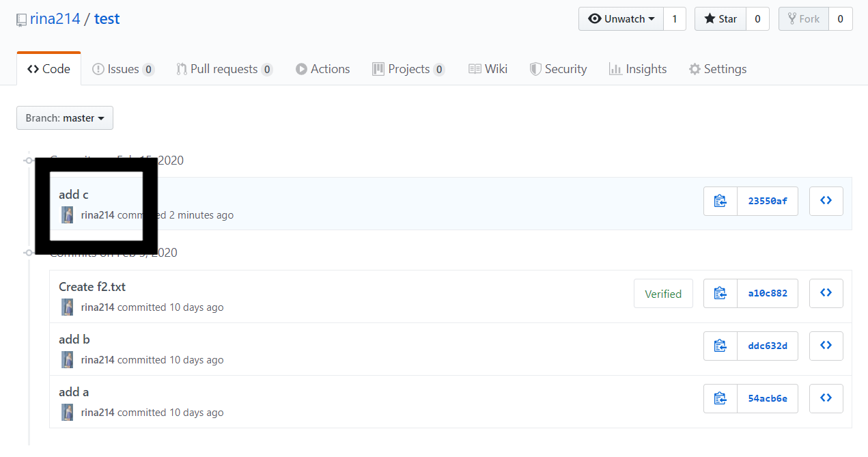This screenshot has width=868, height=457.
Task: Star the test repository
Action: (x=720, y=19)
